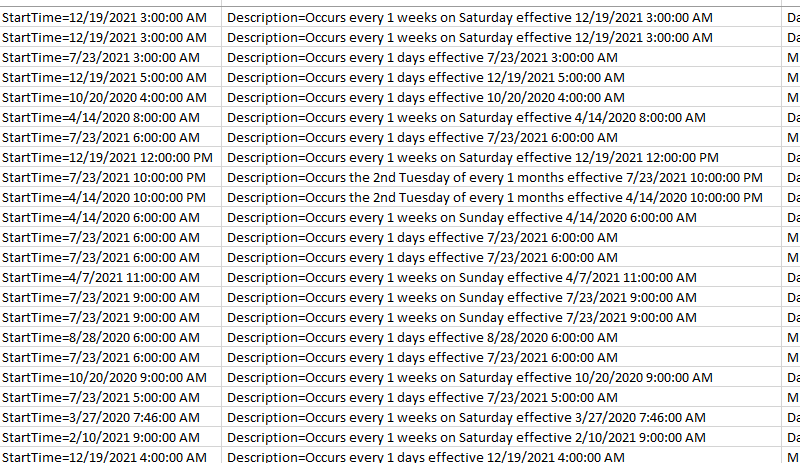Select cell StartTime=12/19/2021 5:00:00 AM
The height and width of the screenshot is (463, 800).
111,78
